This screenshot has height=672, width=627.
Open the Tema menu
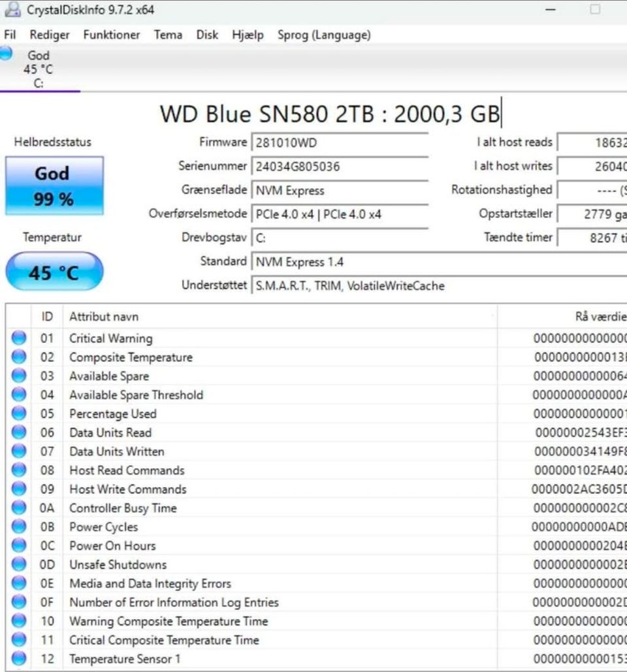168,35
